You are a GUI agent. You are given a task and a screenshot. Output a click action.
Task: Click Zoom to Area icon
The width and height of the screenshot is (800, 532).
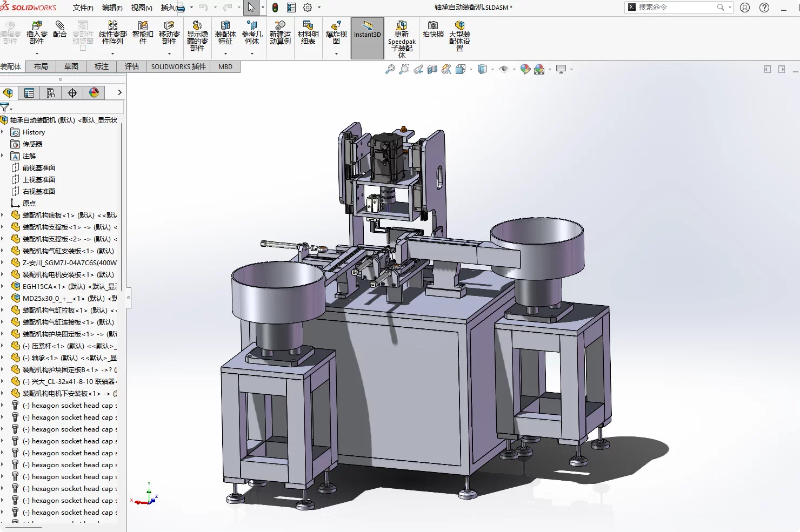(404, 69)
